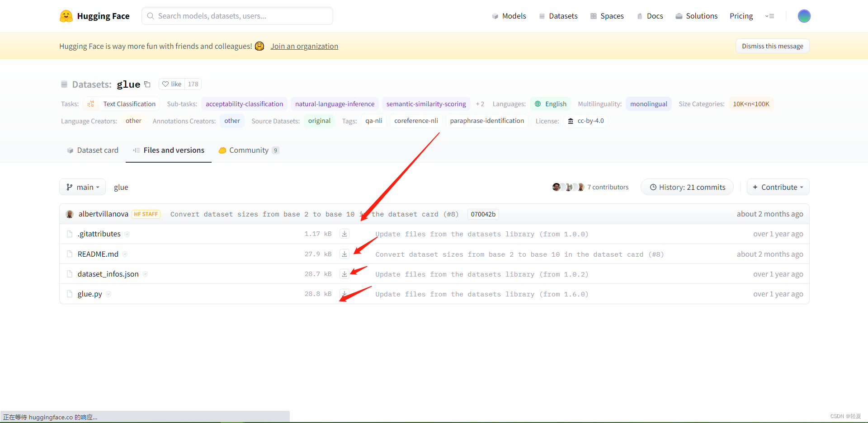Select the acceptability-classification tag

[245, 104]
